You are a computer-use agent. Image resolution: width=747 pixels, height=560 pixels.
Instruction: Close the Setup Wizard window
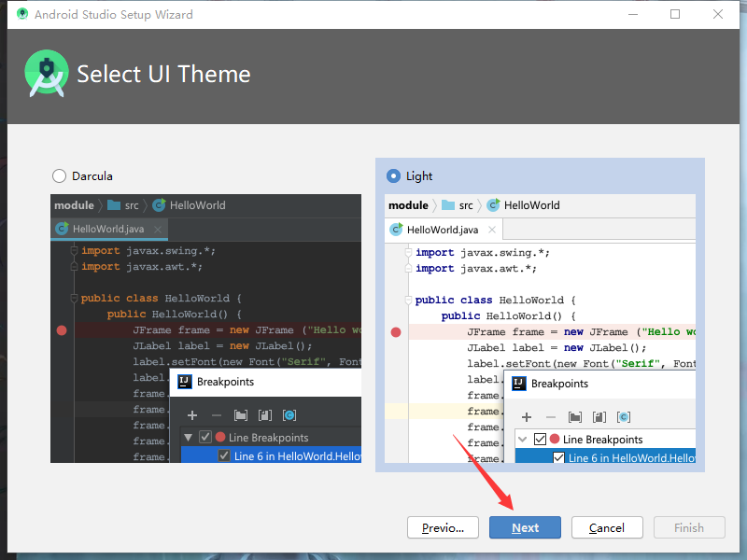(718, 14)
